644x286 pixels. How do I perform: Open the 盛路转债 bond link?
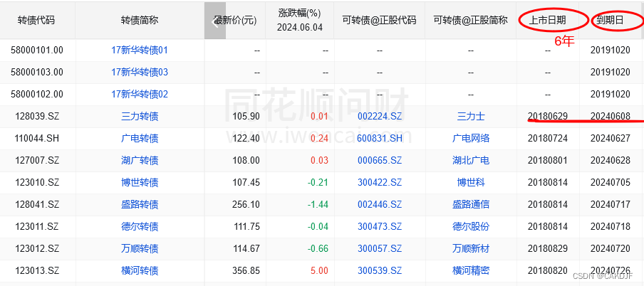140,205
